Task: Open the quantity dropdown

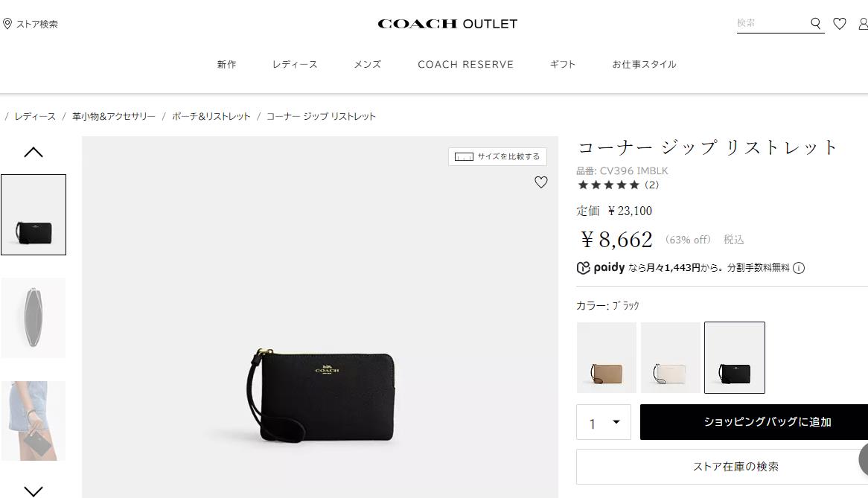Action: coord(604,422)
